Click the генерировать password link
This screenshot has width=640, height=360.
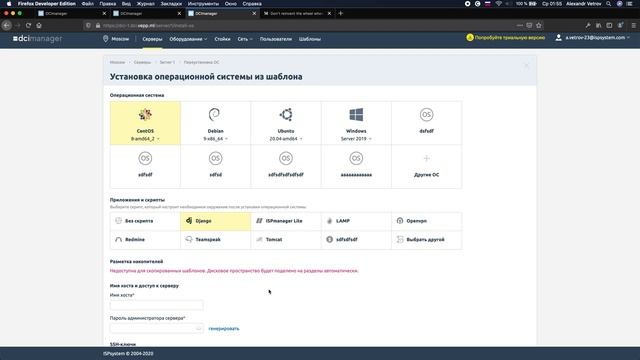224,329
